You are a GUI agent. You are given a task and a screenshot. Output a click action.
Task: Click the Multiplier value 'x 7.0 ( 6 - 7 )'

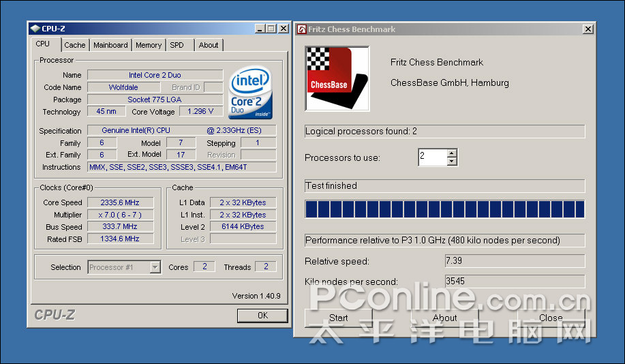click(120, 215)
